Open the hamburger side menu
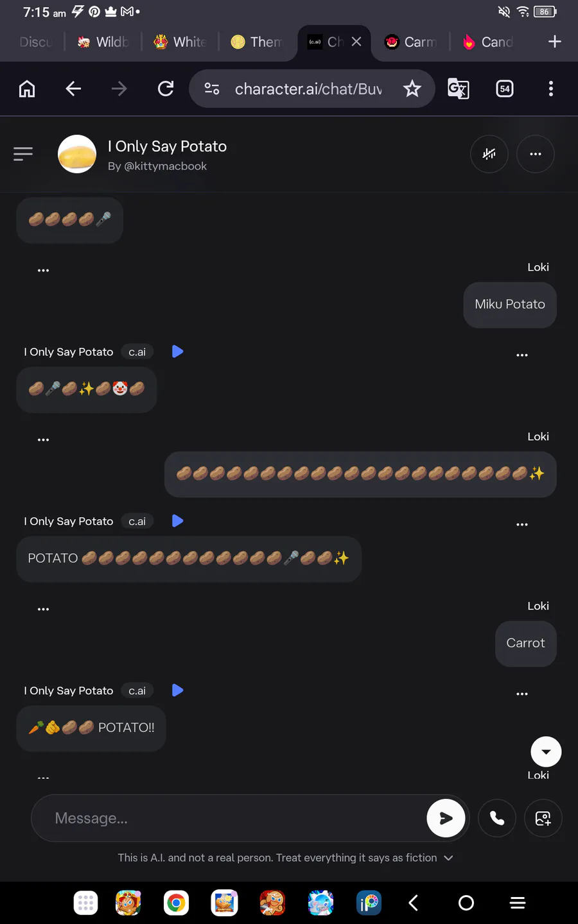The height and width of the screenshot is (924, 578). click(x=23, y=153)
